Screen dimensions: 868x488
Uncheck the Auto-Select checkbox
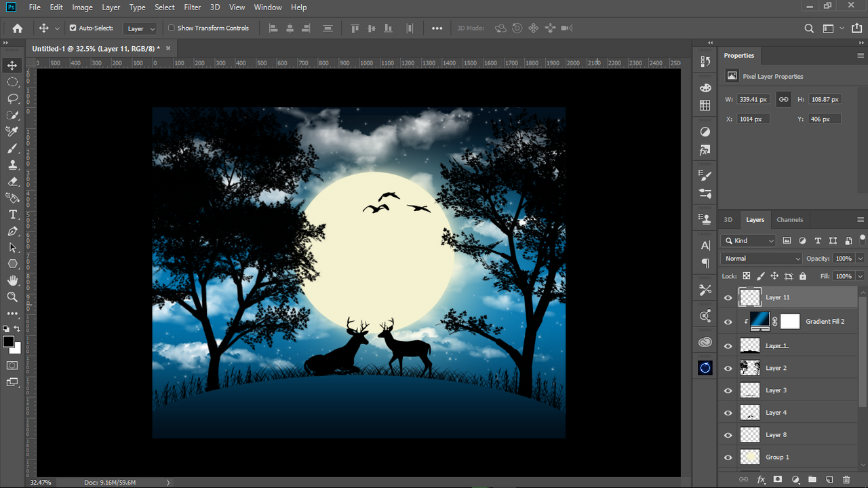(73, 28)
